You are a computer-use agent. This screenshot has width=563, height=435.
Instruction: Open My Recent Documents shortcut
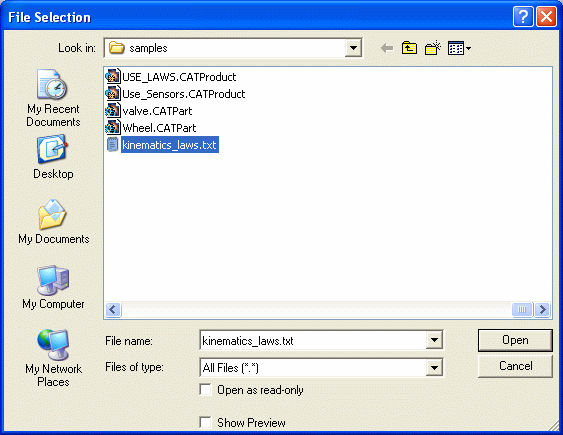[x=53, y=98]
